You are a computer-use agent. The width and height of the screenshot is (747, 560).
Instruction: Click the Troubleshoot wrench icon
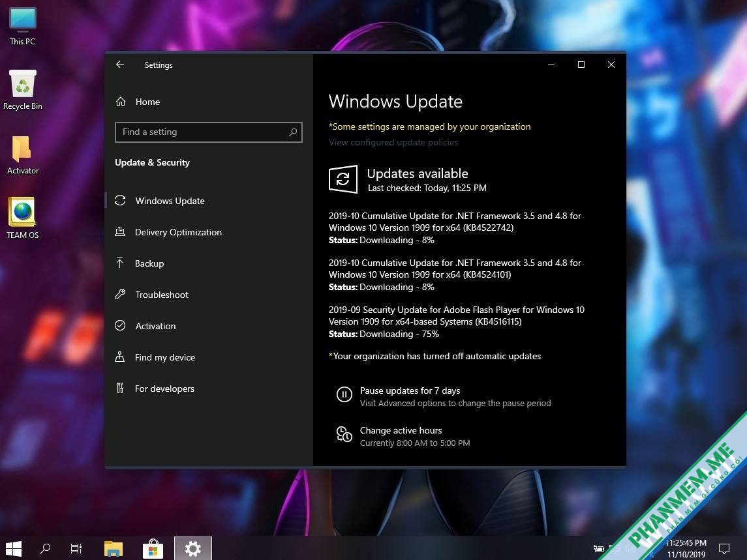tap(120, 294)
